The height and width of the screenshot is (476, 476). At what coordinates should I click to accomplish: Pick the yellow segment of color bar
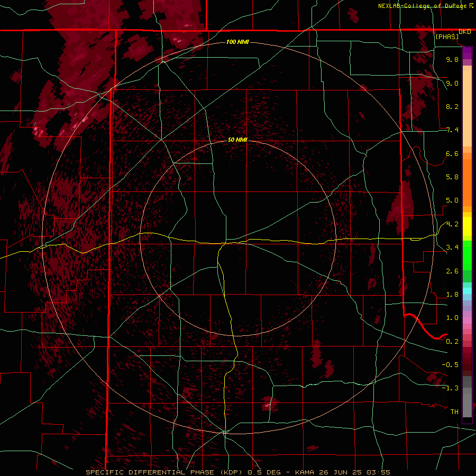[467, 226]
